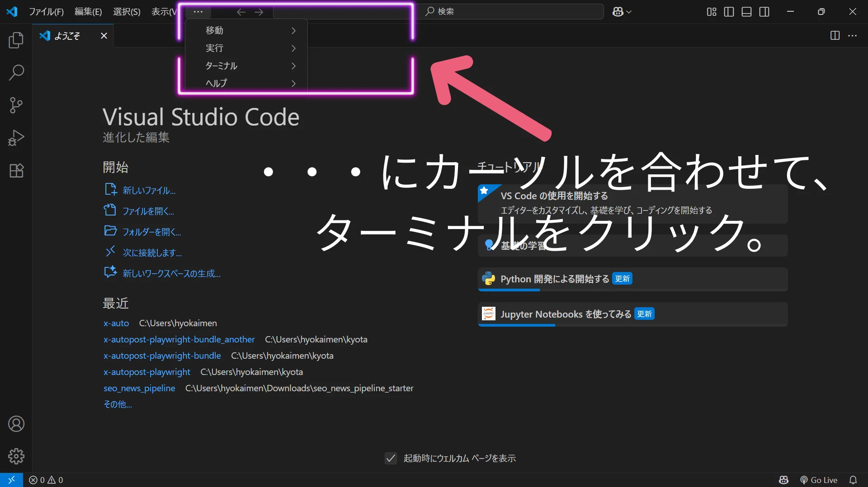Click the Copilot status bar icon
The image size is (868, 487).
pos(784,480)
